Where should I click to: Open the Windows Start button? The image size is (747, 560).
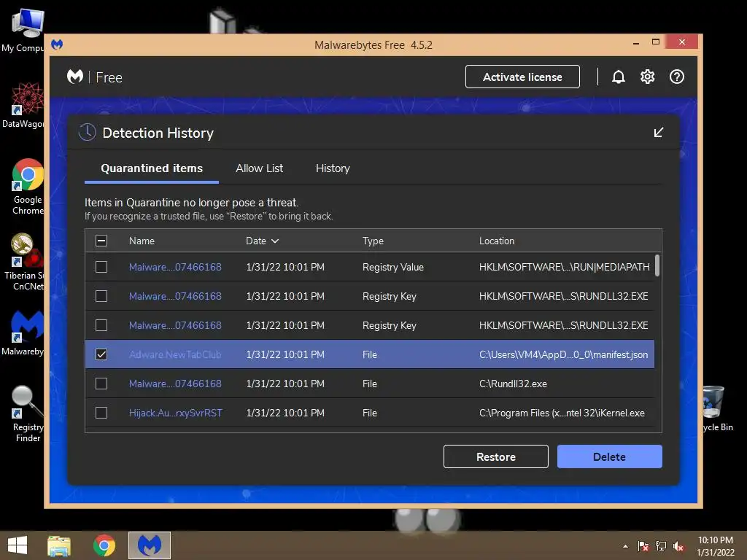pyautogui.click(x=18, y=545)
